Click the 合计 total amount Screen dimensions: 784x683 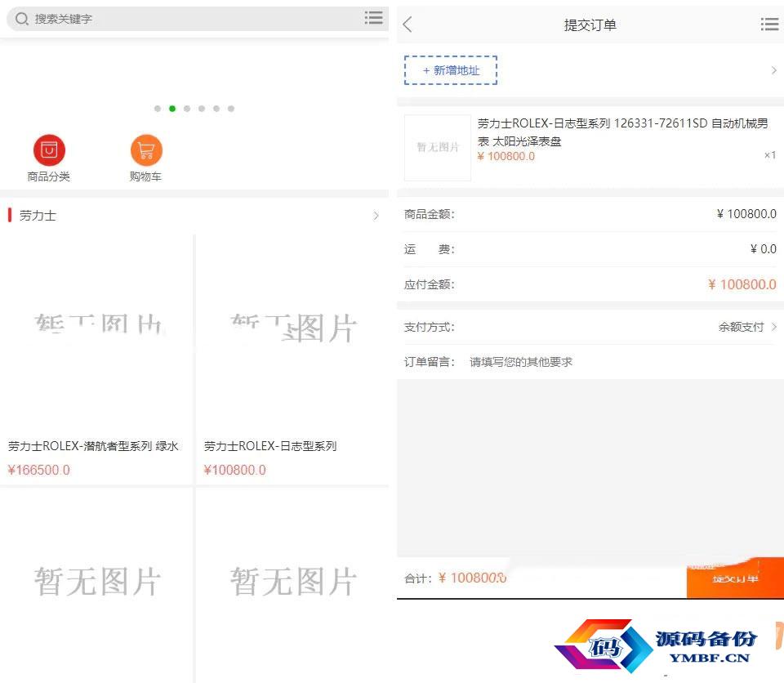tap(473, 578)
